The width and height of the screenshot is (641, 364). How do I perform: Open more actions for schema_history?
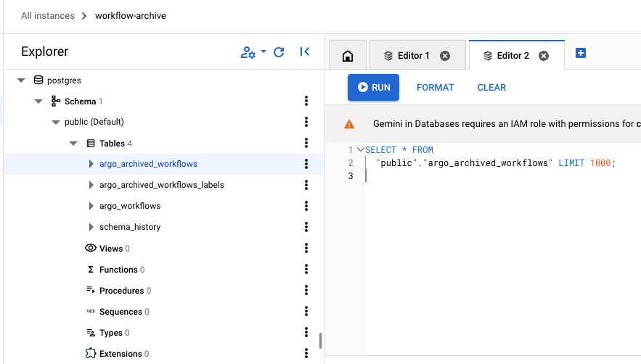(x=306, y=227)
